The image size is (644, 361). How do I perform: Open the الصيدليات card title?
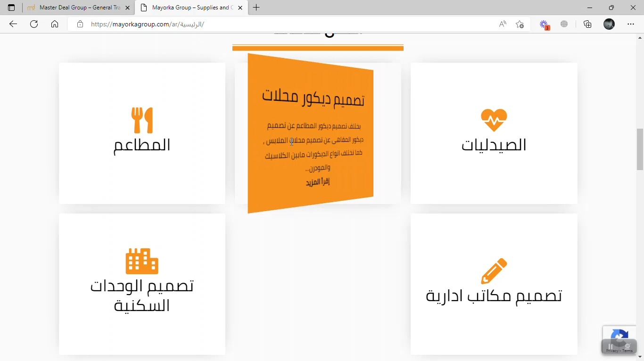[x=494, y=145]
